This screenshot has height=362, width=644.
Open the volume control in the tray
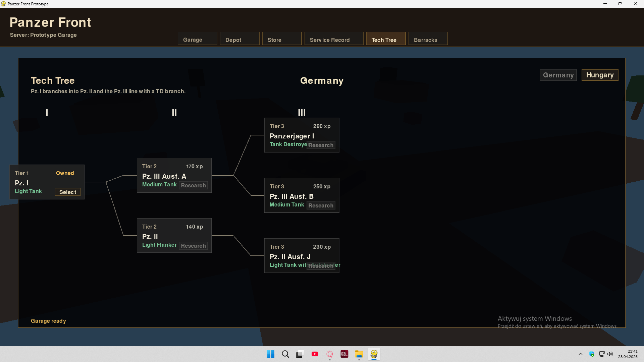coord(610,354)
